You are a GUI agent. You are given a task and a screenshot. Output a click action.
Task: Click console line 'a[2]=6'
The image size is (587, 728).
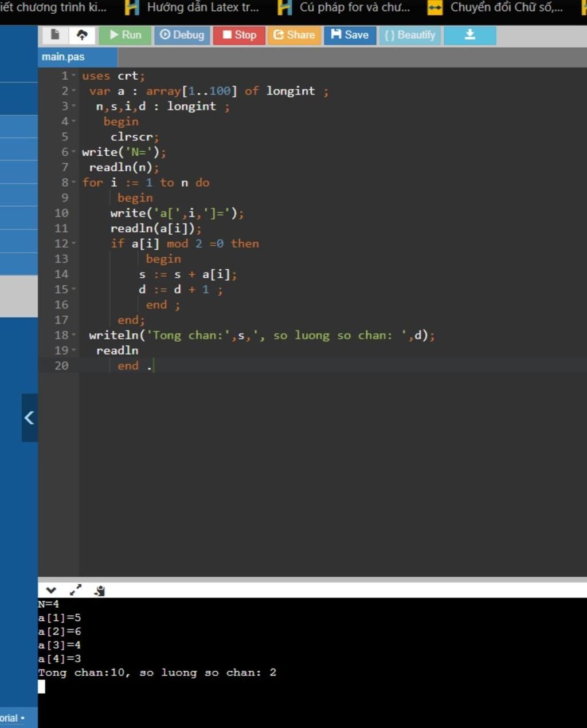pyautogui.click(x=60, y=631)
